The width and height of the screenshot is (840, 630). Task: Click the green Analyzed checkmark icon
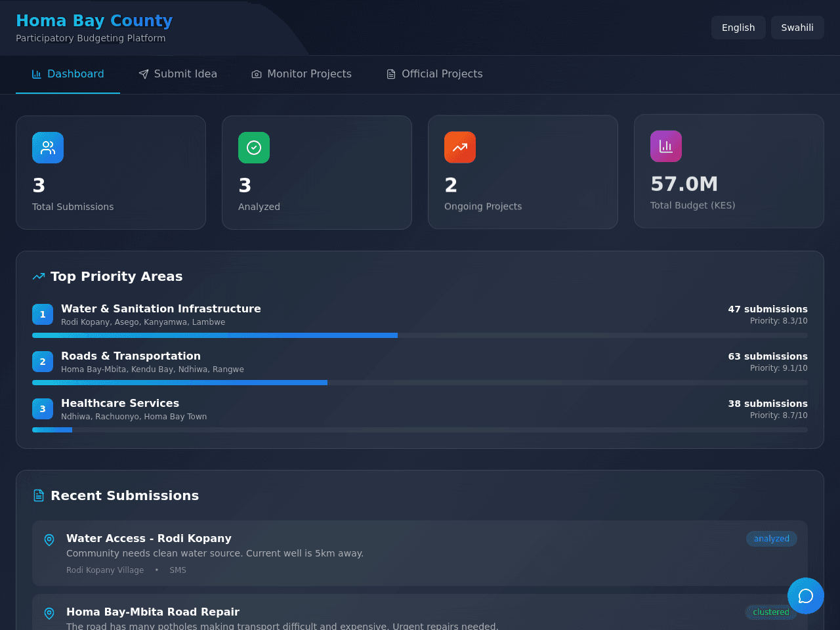[x=254, y=148]
